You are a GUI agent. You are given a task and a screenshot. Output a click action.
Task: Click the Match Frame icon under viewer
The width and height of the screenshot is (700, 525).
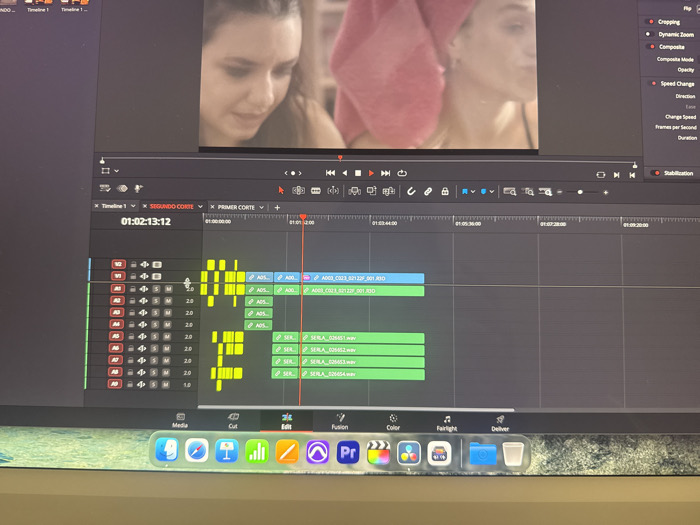tap(601, 175)
